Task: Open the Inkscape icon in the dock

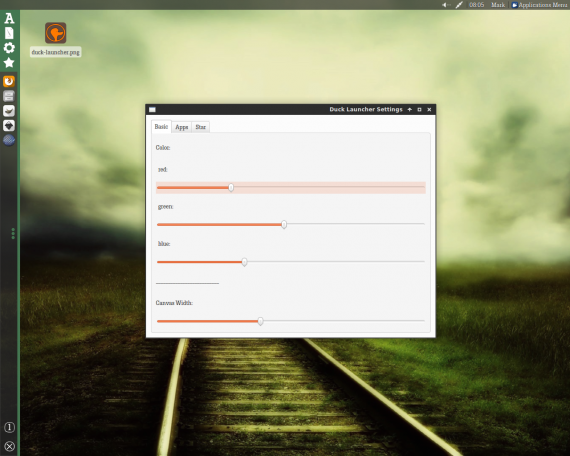Action: (x=9, y=125)
